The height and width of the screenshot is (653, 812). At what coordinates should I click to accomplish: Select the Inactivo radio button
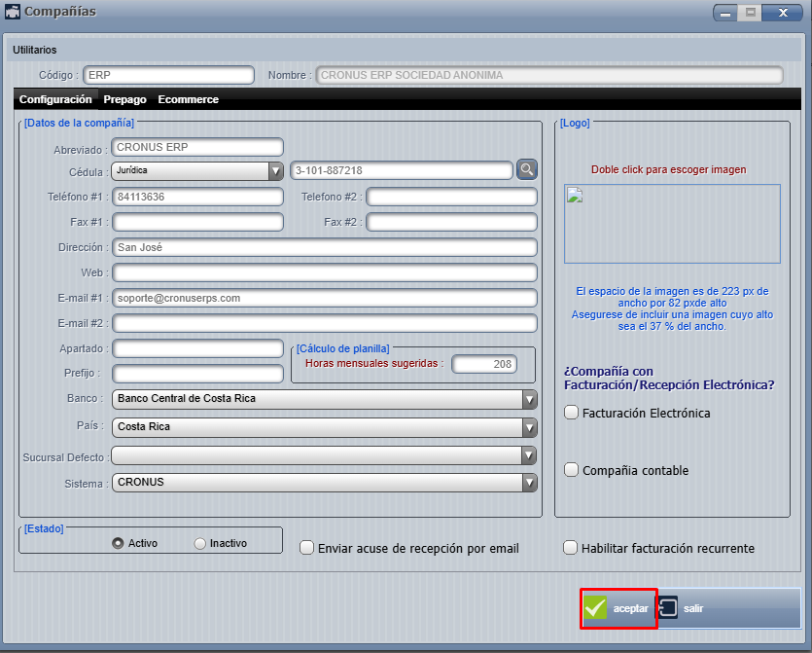(x=200, y=544)
